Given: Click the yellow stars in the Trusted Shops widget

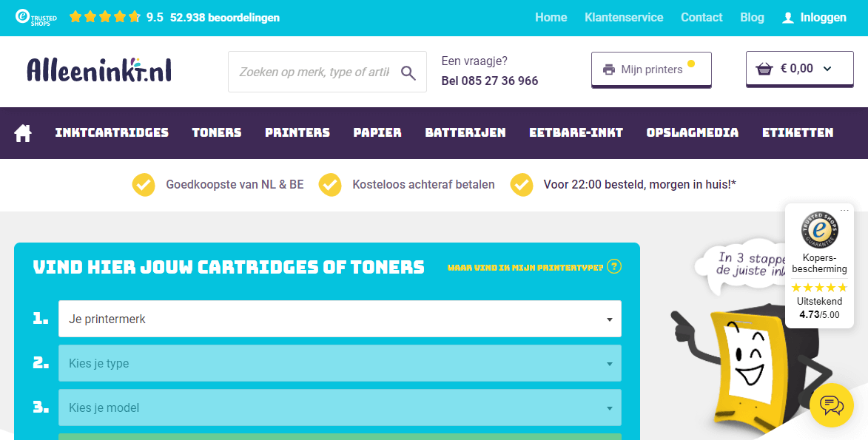Looking at the screenshot, I should (x=819, y=288).
